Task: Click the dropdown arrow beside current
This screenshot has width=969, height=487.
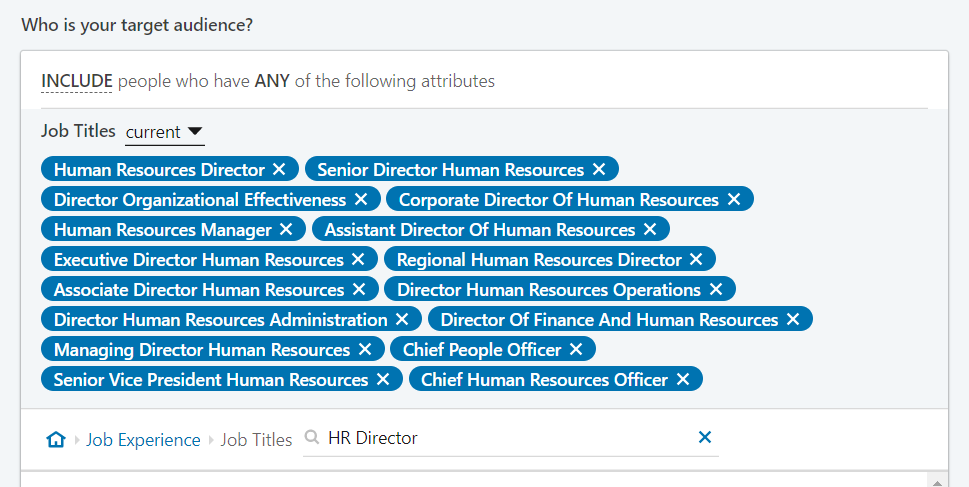Action: click(x=195, y=131)
